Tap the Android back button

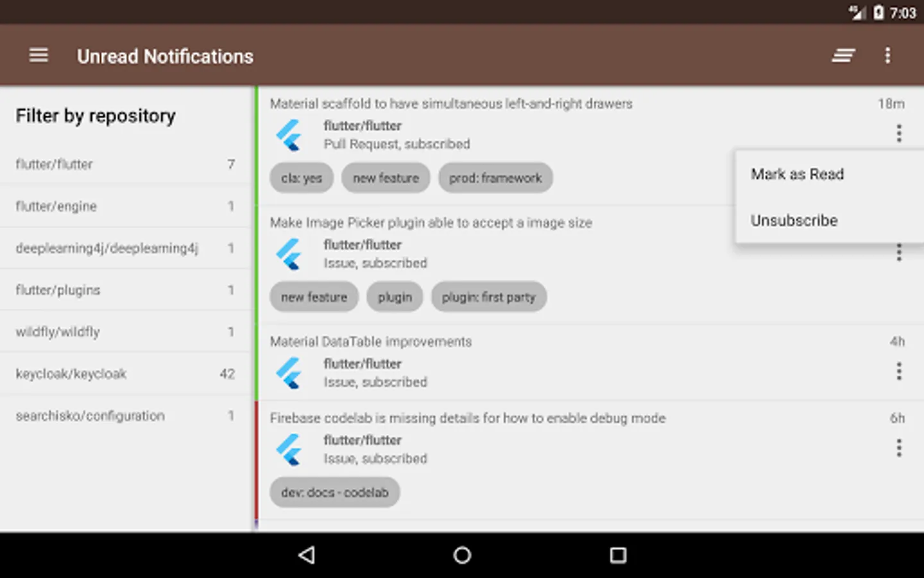pos(307,555)
